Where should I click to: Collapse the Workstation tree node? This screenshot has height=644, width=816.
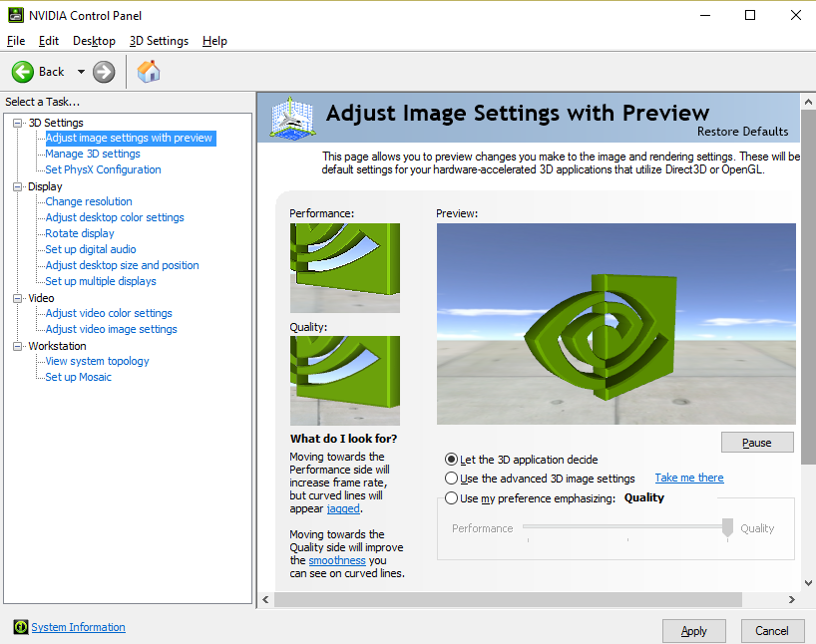pyautogui.click(x=18, y=346)
